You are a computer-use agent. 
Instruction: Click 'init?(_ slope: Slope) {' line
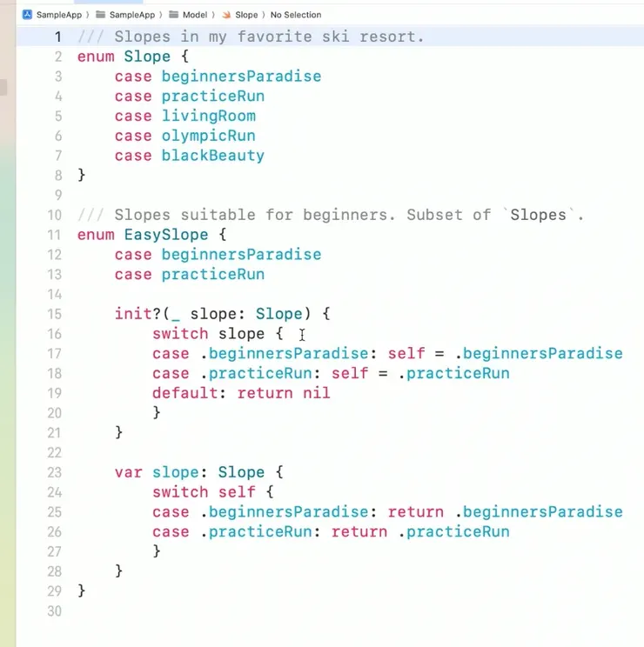223,314
